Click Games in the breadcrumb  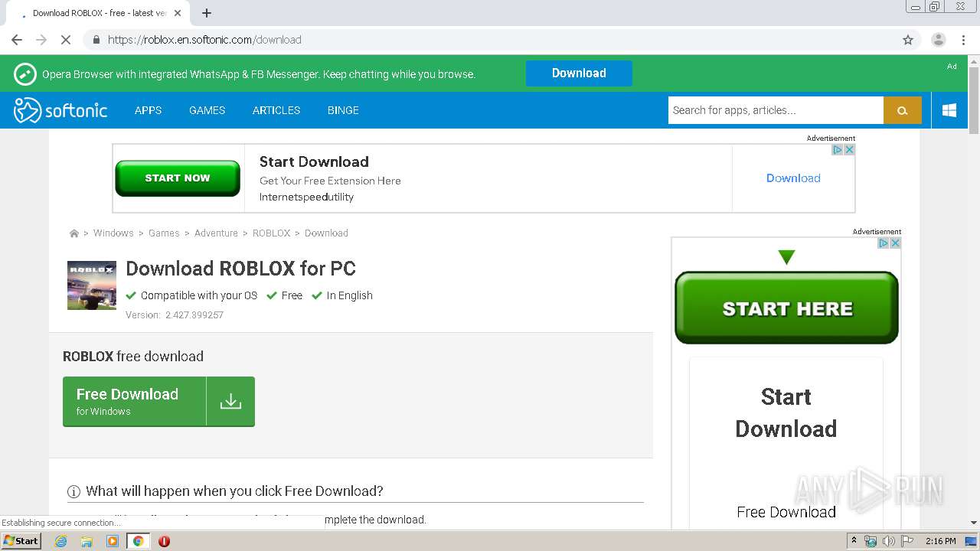164,233
